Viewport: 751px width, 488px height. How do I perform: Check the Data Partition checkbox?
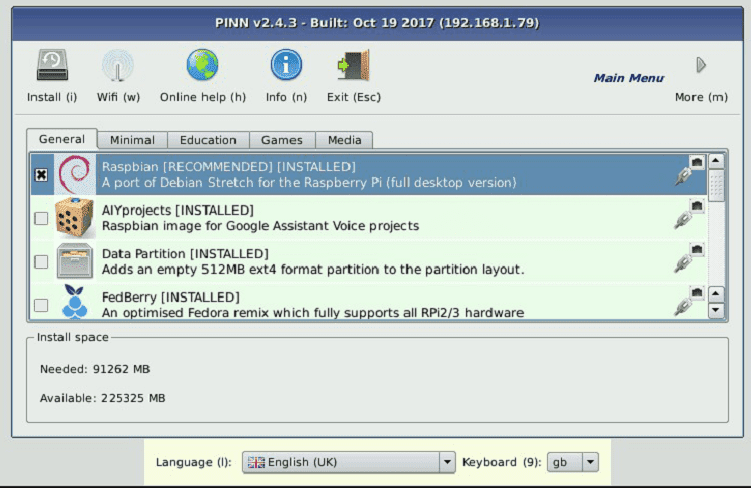click(x=41, y=262)
